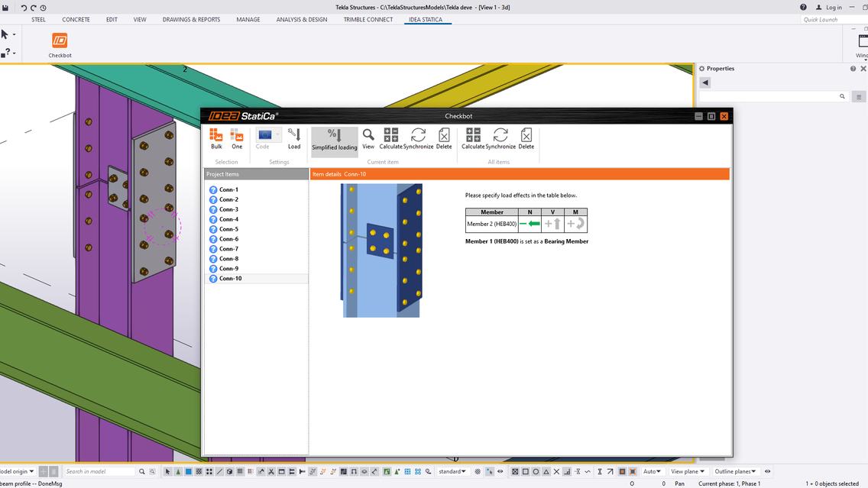Image resolution: width=868 pixels, height=488 pixels.
Task: Open the standard selection filter dropdown
Action: point(452,471)
